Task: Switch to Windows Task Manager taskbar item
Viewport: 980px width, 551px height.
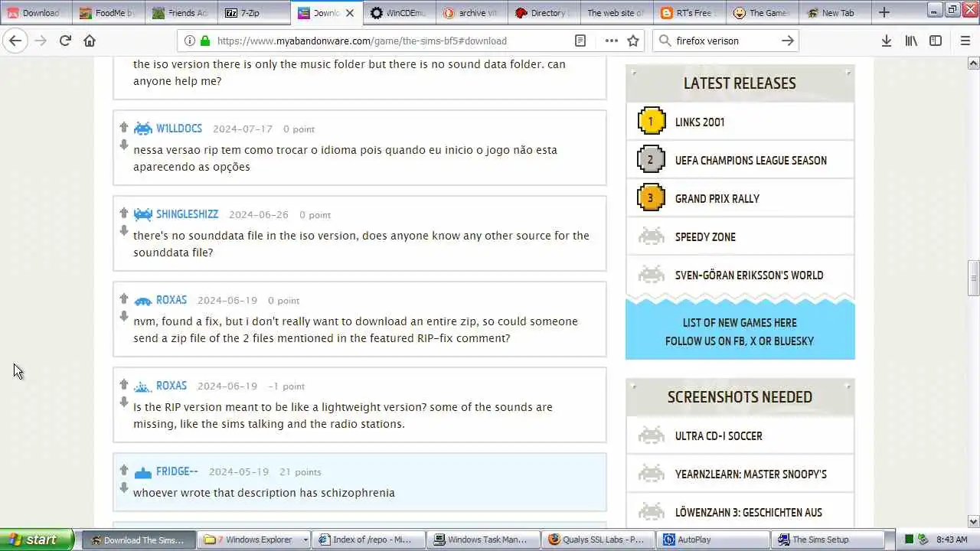Action: pos(485,540)
